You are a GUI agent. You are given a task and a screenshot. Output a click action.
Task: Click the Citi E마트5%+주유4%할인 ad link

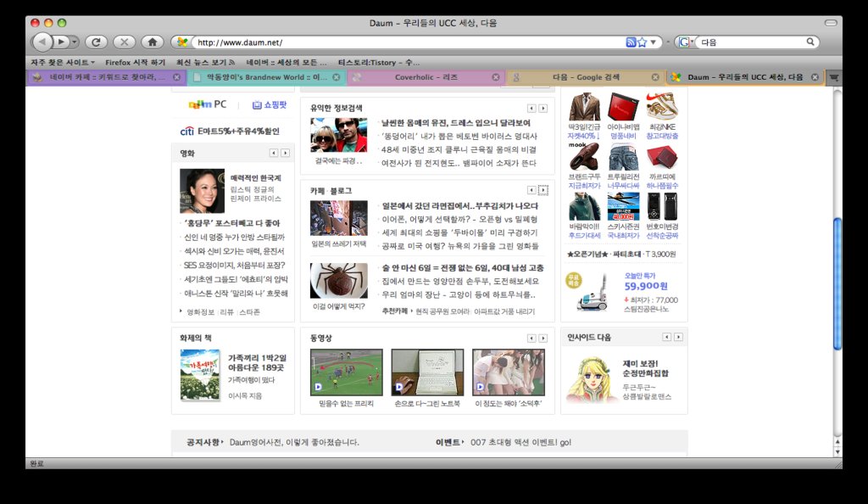tap(230, 132)
